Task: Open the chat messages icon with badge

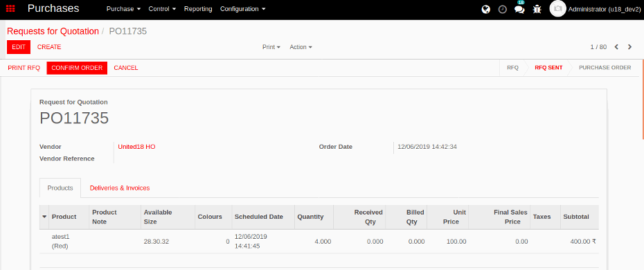Action: pyautogui.click(x=519, y=9)
